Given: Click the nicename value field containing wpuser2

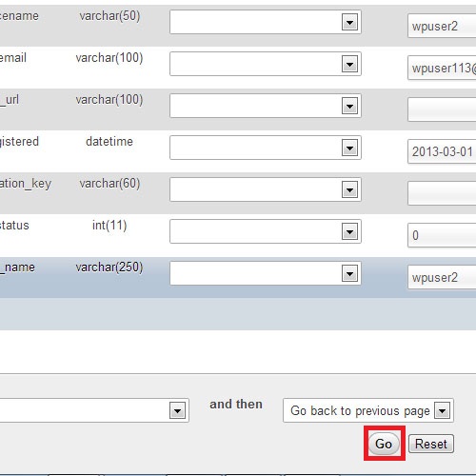Looking at the screenshot, I should (x=442, y=26).
